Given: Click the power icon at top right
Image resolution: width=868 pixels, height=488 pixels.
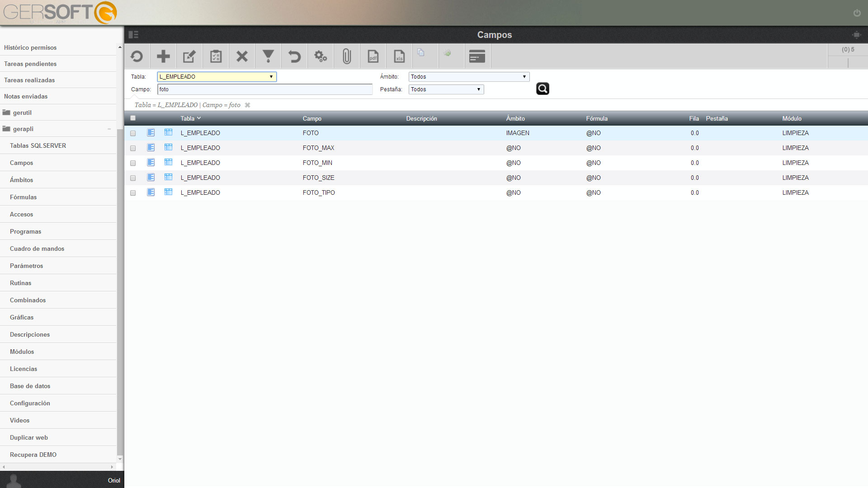Looking at the screenshot, I should tap(857, 13).
